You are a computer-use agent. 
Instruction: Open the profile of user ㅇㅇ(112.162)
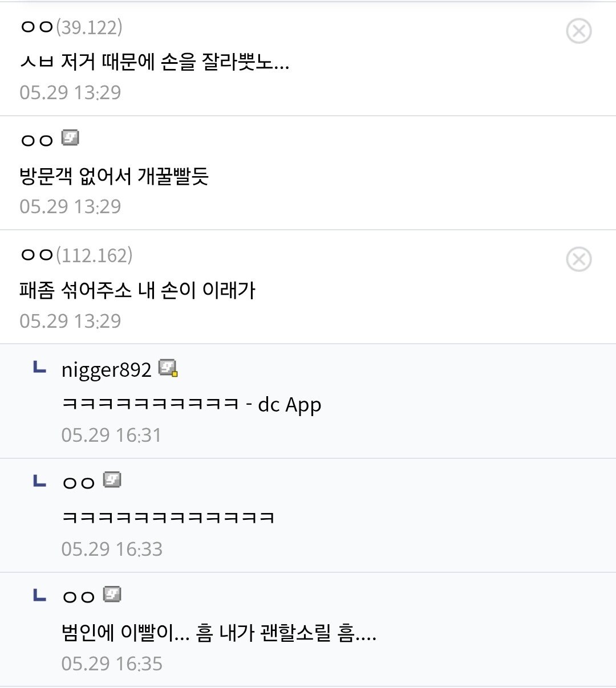[76, 255]
